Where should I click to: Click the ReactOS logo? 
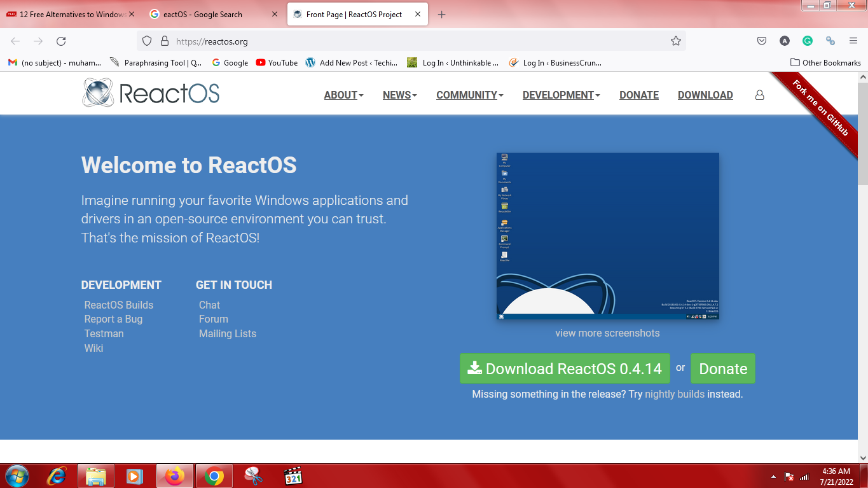(x=151, y=93)
